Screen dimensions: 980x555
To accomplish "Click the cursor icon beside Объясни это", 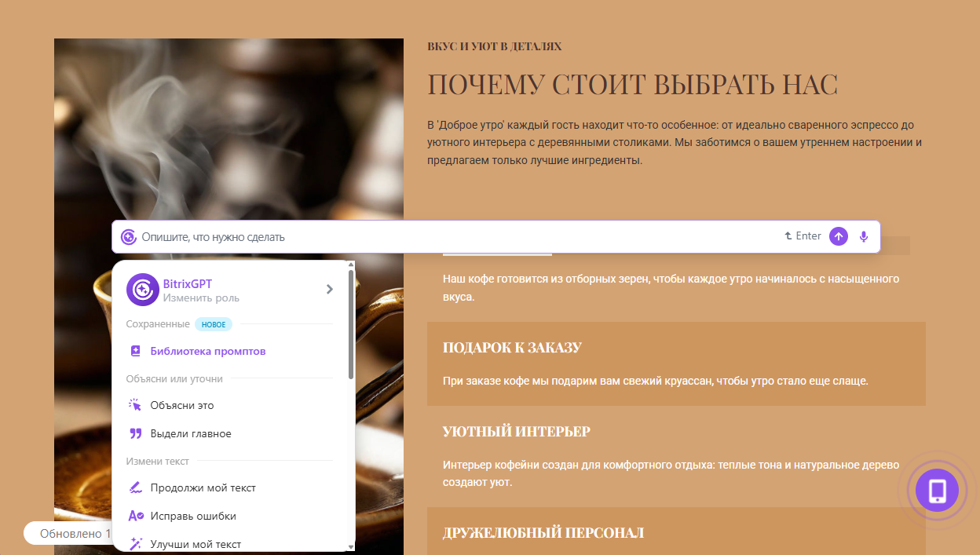I will click(135, 405).
